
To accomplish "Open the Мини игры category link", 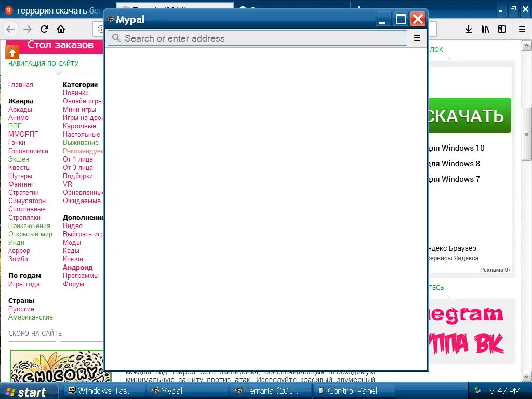I will tap(79, 109).
